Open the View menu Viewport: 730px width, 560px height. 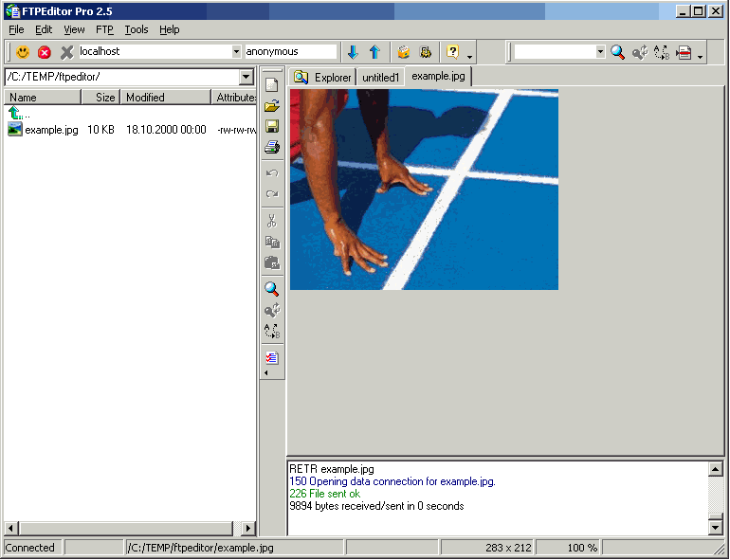click(74, 29)
